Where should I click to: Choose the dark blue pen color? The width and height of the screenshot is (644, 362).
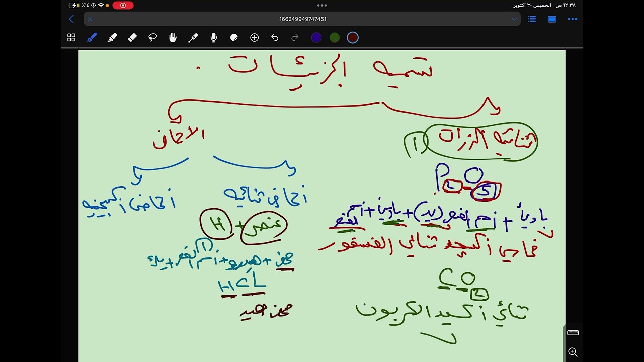tap(316, 38)
